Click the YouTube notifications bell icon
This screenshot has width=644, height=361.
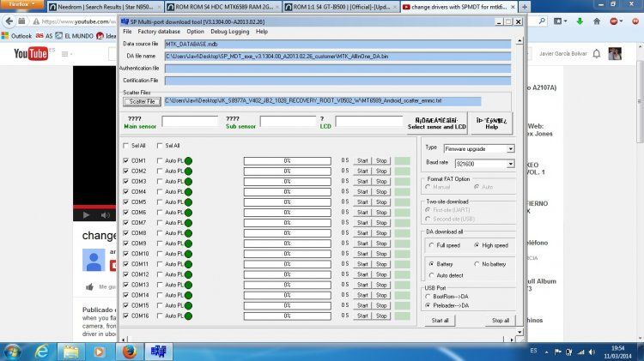(x=597, y=54)
